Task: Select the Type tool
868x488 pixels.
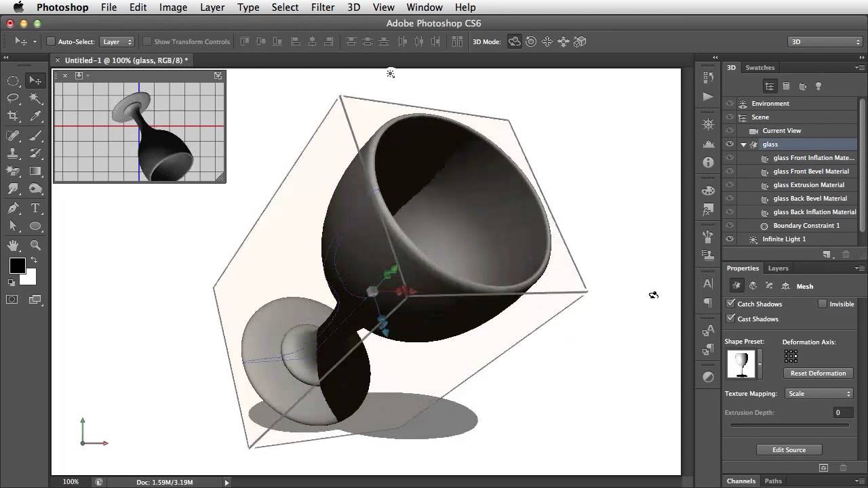Action: pos(35,208)
